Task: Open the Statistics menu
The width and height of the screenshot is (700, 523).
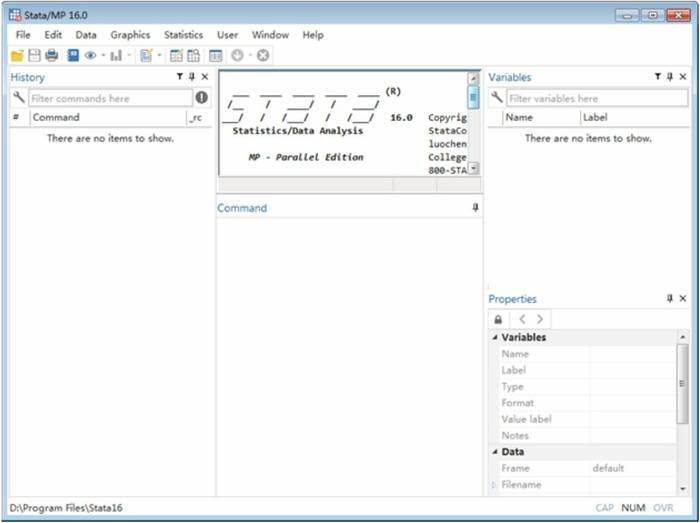Action: coord(183,35)
